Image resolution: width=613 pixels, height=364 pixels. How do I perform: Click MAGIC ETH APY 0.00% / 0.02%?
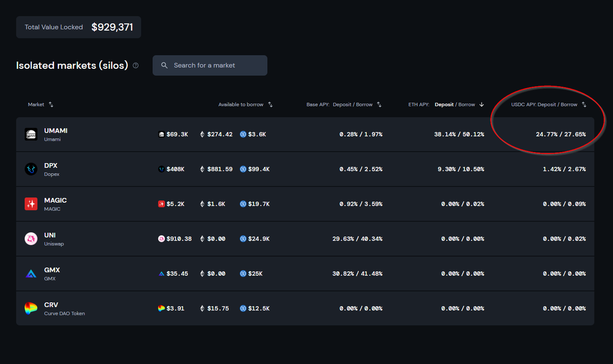463,204
